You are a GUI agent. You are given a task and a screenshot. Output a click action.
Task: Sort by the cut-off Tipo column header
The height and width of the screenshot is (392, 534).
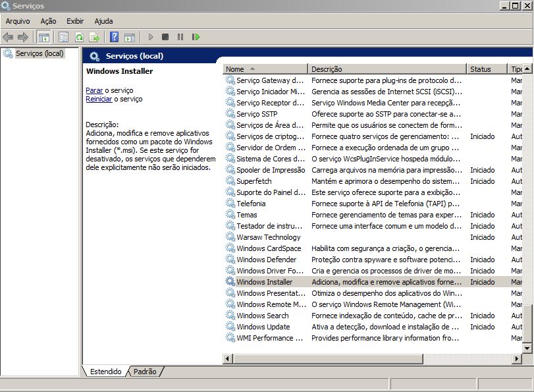point(515,69)
